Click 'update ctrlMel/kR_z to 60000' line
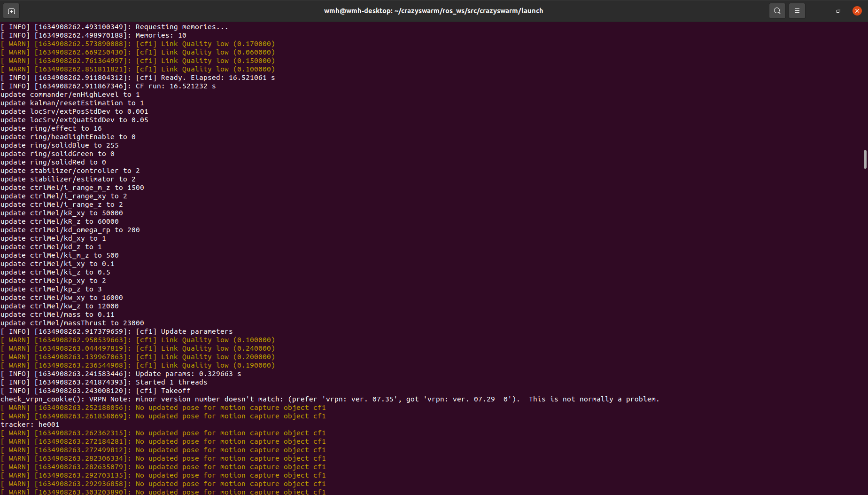Screen dimensions: 868x495 tap(60, 221)
